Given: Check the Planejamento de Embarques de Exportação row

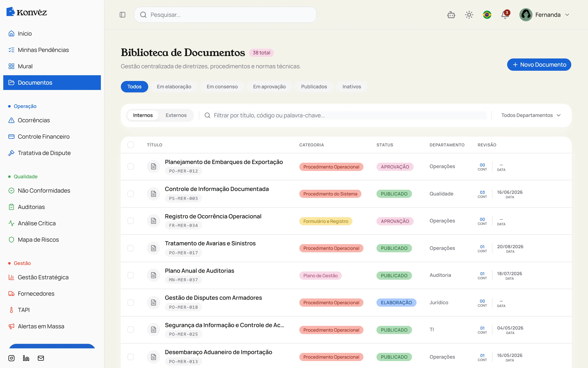Looking at the screenshot, I should click(131, 166).
